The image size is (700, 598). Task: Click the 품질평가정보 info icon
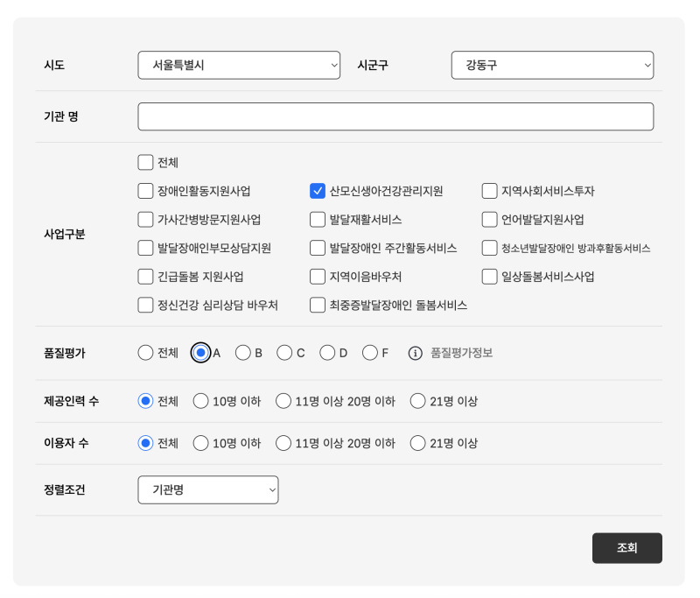415,353
